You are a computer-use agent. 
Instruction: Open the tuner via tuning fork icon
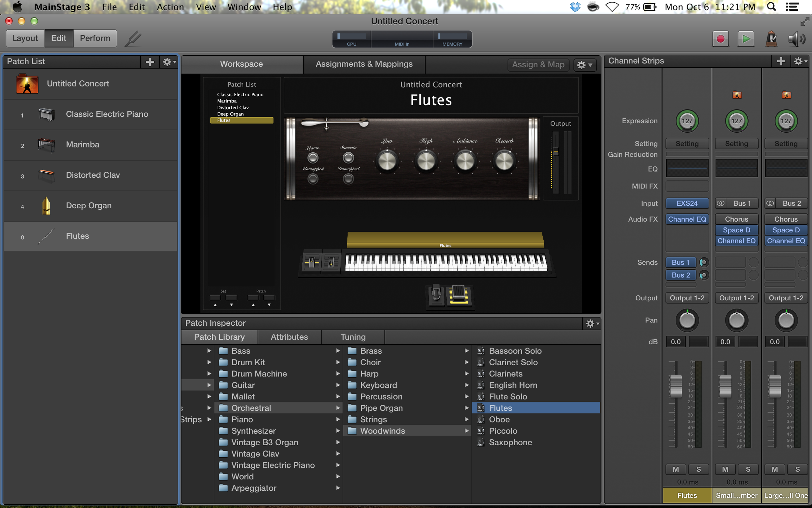pos(133,39)
